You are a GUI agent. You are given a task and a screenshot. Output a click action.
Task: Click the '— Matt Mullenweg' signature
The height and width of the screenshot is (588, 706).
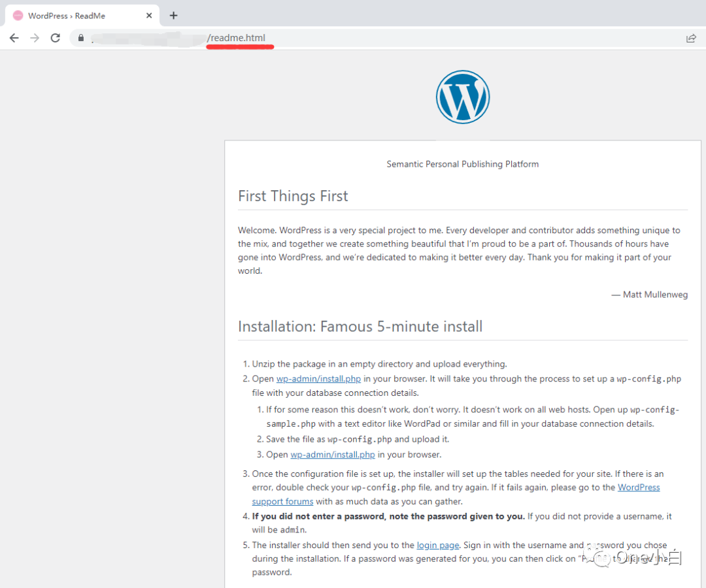tap(649, 295)
